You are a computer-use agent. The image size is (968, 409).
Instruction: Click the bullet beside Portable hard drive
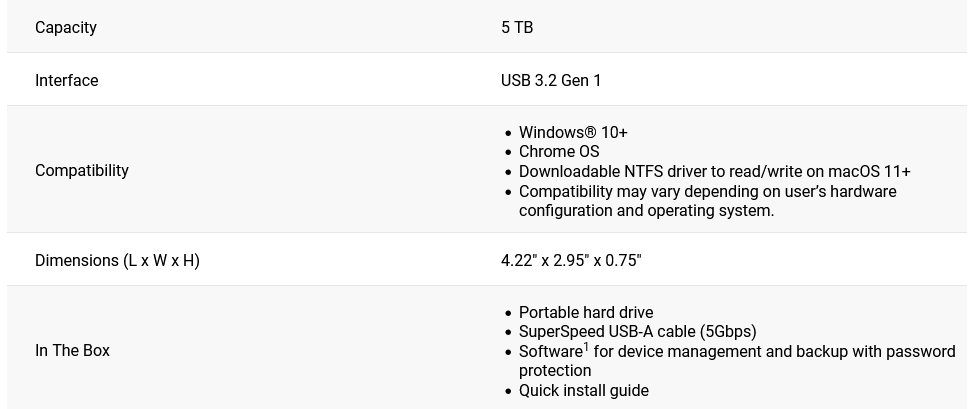pos(508,313)
